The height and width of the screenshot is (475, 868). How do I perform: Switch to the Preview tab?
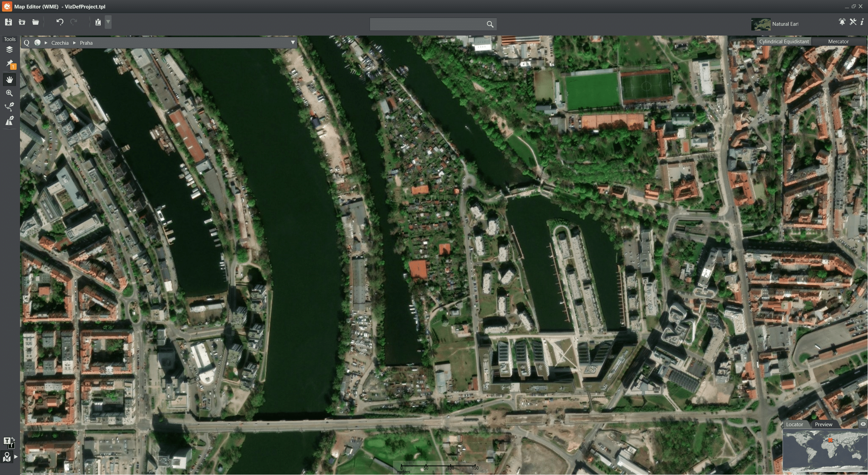pos(824,424)
